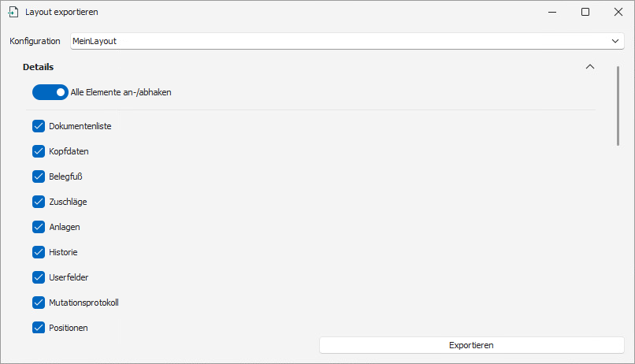This screenshot has width=635, height=364.
Task: Untick the Positionen checkbox
Action: click(x=39, y=328)
